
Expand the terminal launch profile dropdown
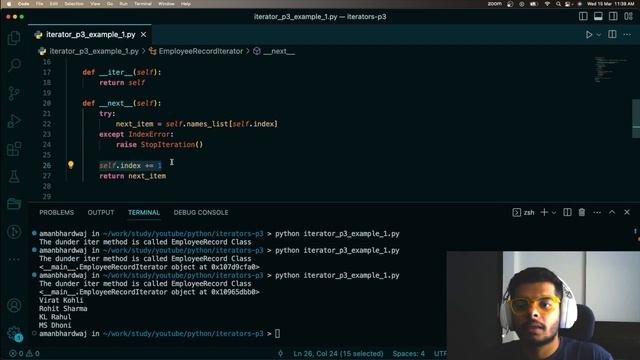(554, 213)
